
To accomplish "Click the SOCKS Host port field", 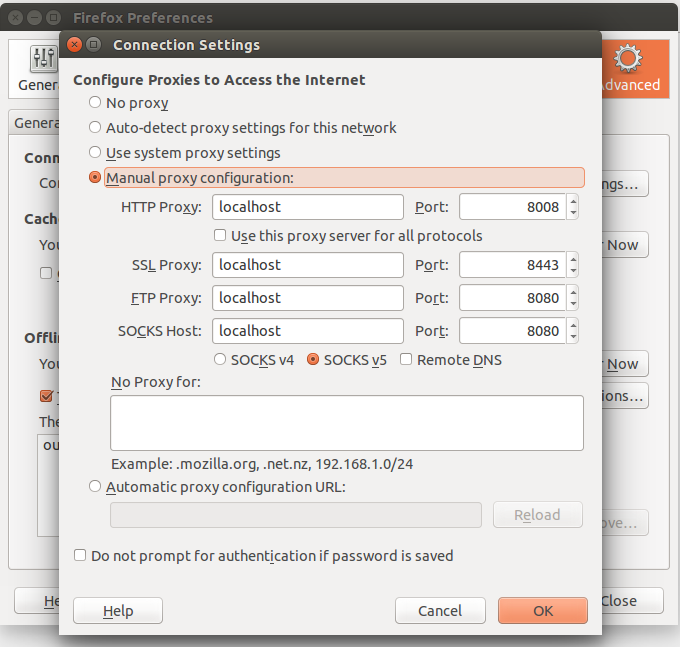I will (x=513, y=331).
